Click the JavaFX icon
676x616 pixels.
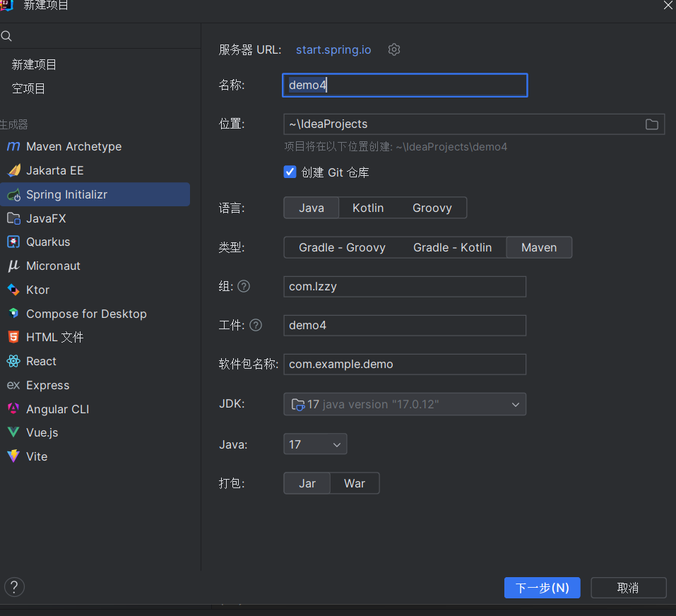coord(14,218)
